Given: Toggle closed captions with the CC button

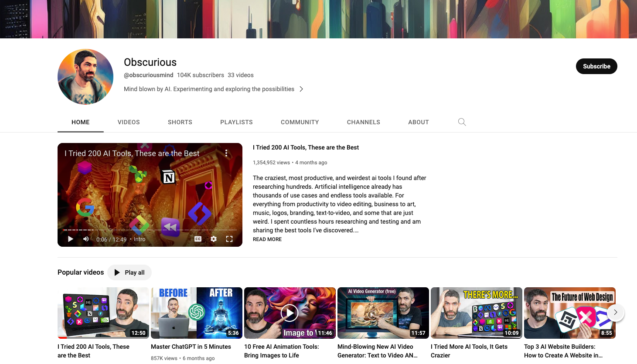Looking at the screenshot, I should click(198, 238).
